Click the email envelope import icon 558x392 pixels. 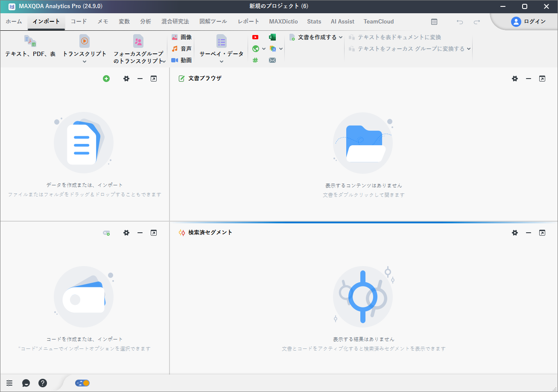pyautogui.click(x=272, y=60)
